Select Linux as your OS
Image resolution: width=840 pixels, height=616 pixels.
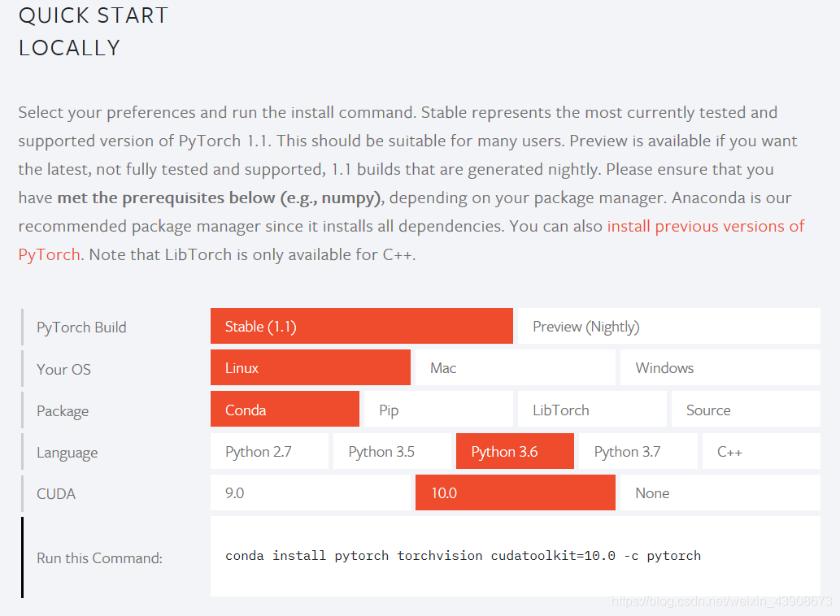click(x=310, y=367)
